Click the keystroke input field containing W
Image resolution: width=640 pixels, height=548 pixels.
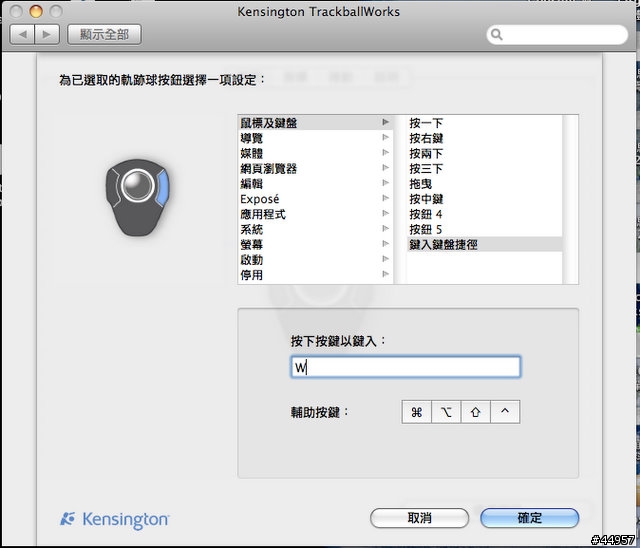pos(406,367)
